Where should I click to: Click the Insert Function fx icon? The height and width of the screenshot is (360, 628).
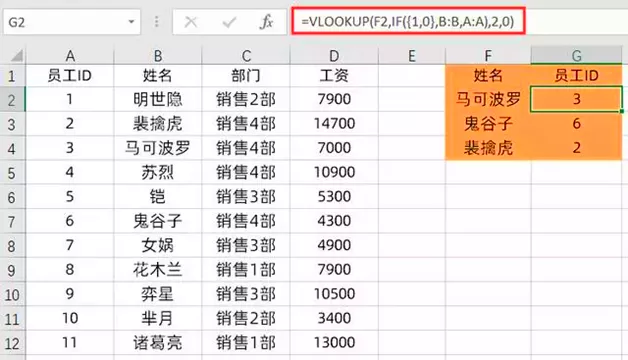(x=266, y=22)
